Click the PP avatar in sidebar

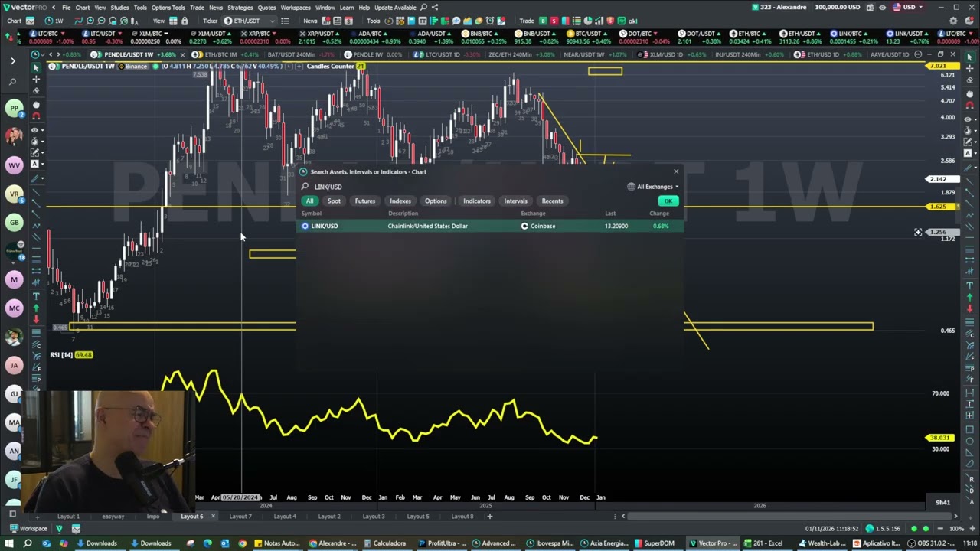pos(14,108)
